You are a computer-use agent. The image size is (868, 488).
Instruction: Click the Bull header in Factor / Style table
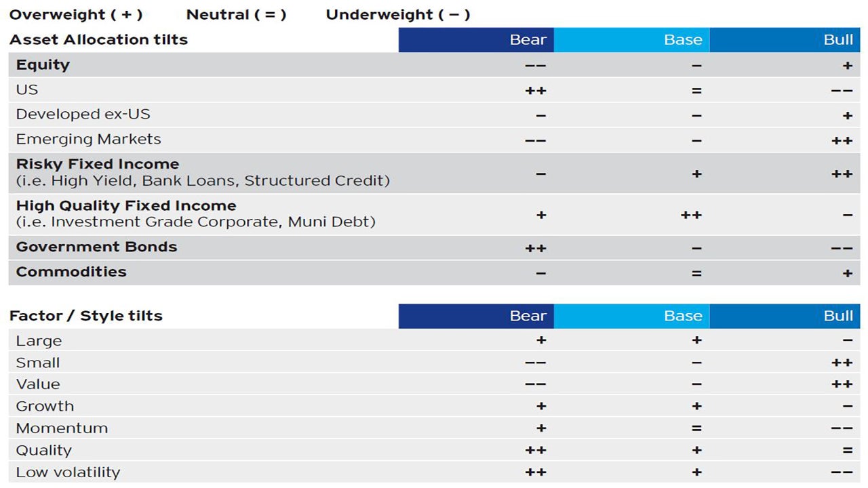(x=785, y=316)
